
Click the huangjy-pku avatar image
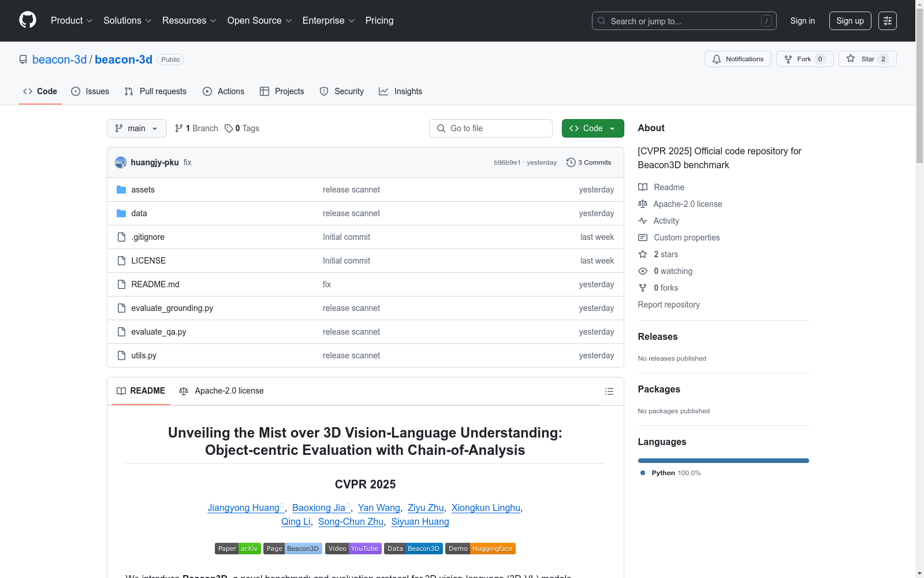tap(121, 162)
